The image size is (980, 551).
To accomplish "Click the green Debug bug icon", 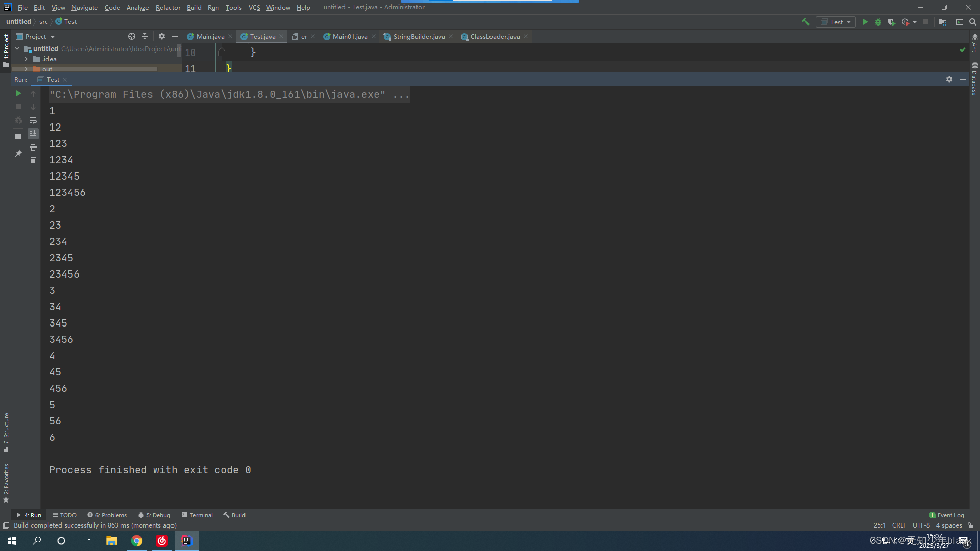I will (x=878, y=22).
